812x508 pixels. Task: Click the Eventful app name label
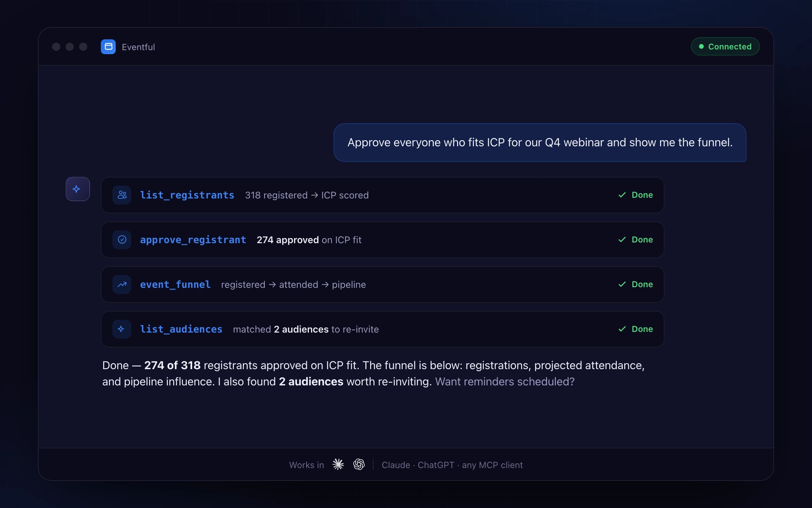point(138,47)
